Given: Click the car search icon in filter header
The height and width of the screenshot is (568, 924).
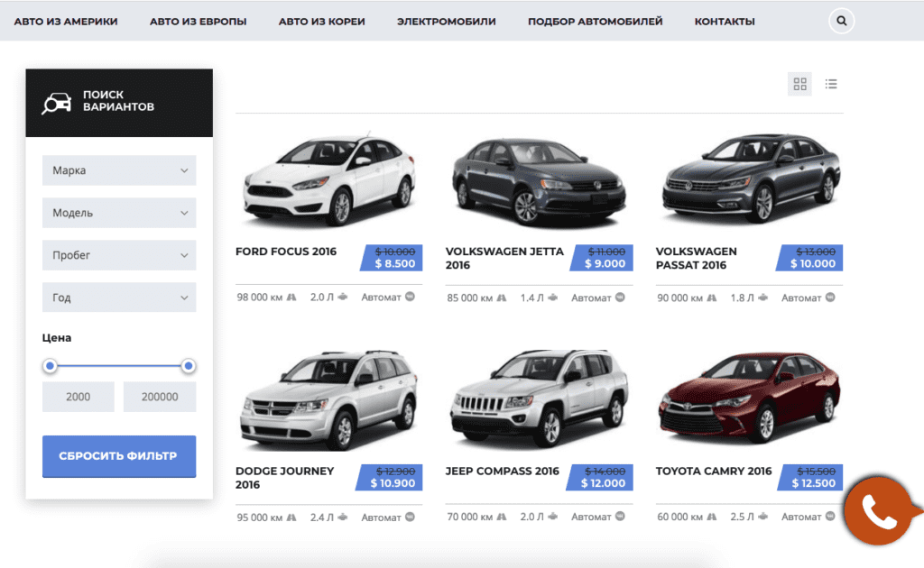Looking at the screenshot, I should pyautogui.click(x=57, y=102).
